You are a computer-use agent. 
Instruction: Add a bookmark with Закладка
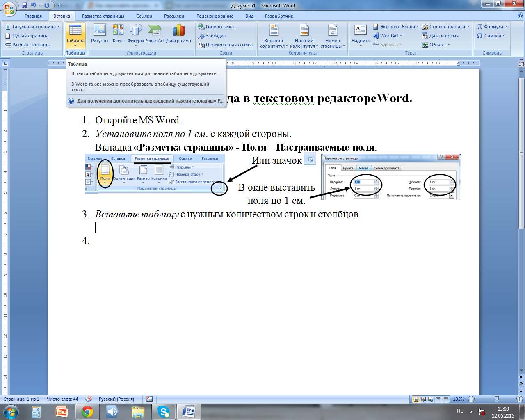(x=212, y=36)
